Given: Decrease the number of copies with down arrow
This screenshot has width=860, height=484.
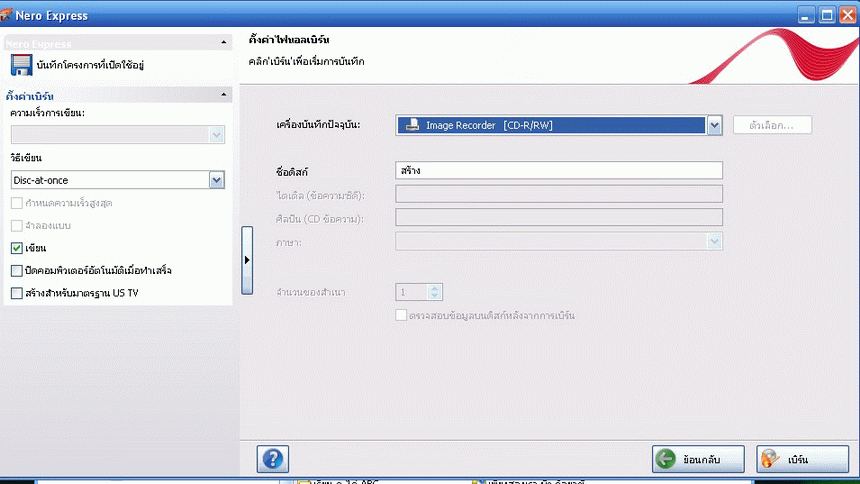Looking at the screenshot, I should coord(435,296).
